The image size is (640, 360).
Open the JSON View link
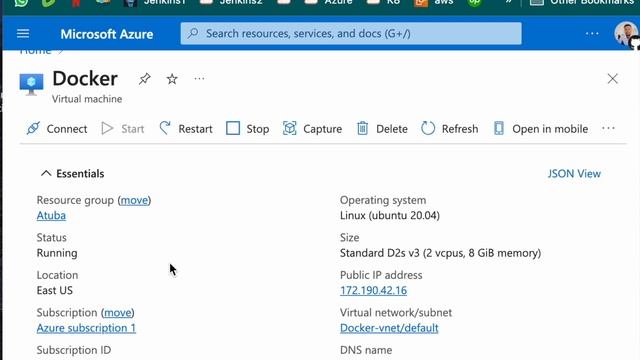point(574,173)
